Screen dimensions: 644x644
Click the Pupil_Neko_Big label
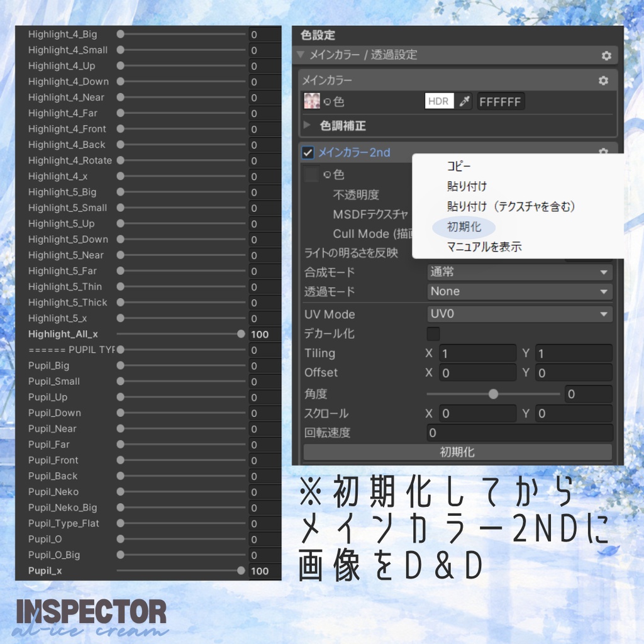coord(62,508)
